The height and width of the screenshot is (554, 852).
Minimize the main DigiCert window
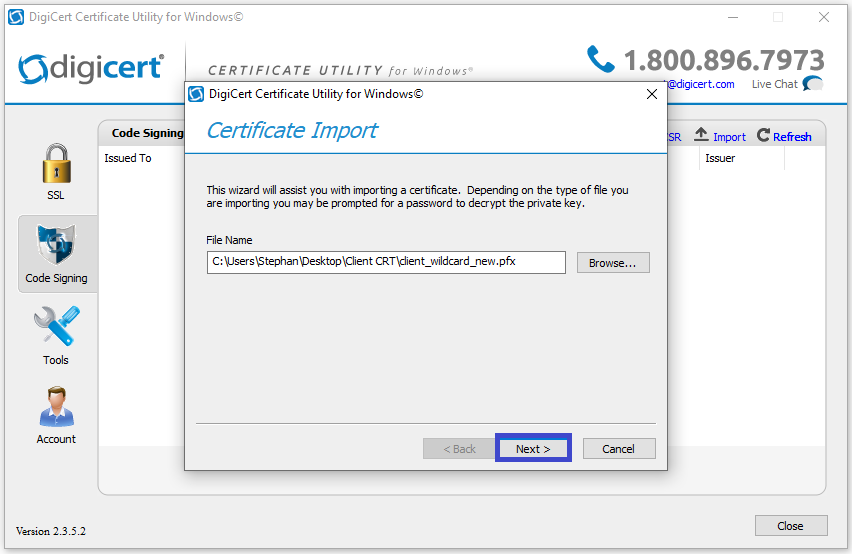(733, 17)
